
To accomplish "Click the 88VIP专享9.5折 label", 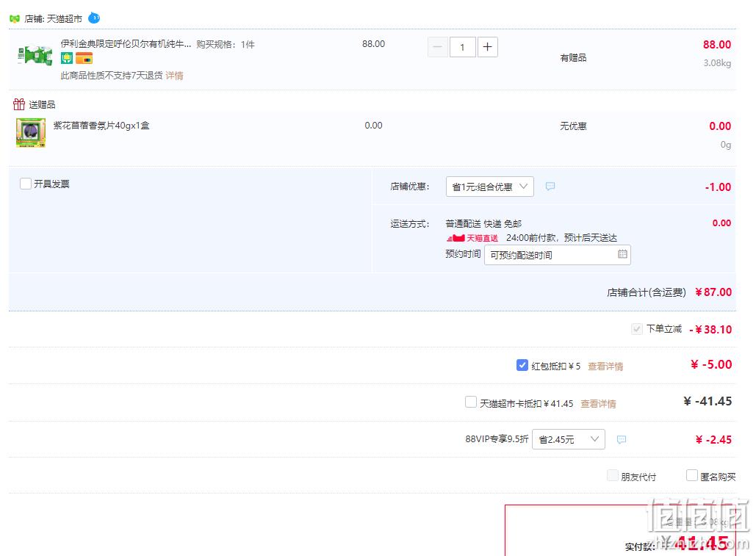I will pos(497,439).
